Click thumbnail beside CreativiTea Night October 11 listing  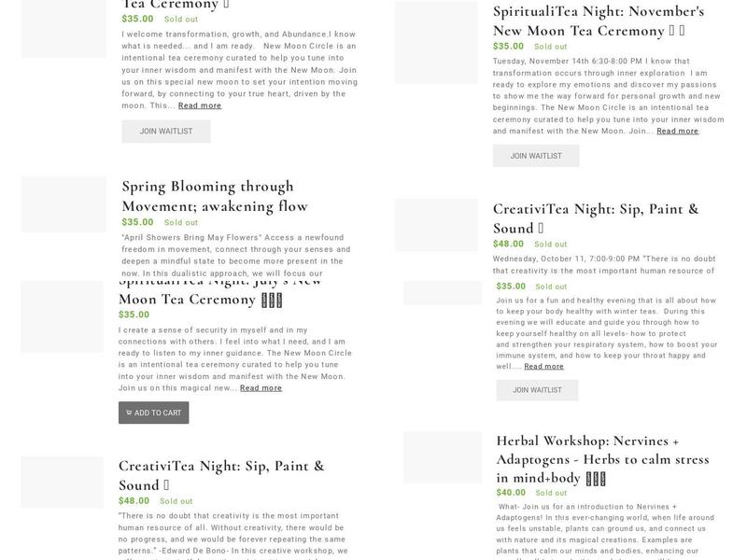436,225
